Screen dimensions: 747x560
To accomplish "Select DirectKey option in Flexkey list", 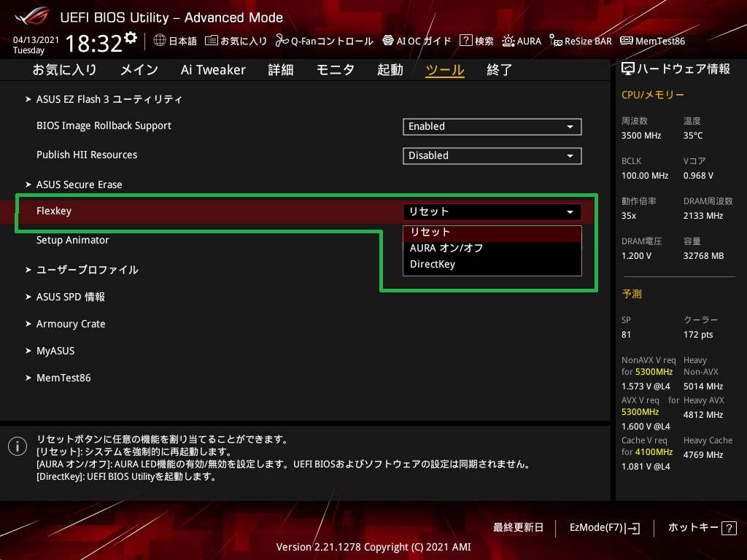I will pyautogui.click(x=492, y=264).
